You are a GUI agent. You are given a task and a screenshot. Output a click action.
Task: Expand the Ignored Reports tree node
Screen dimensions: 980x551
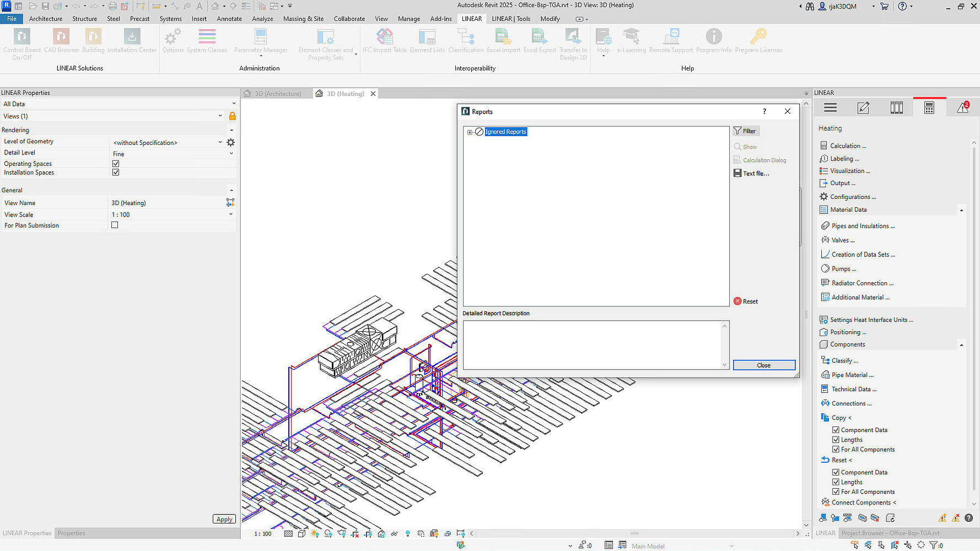click(x=470, y=132)
